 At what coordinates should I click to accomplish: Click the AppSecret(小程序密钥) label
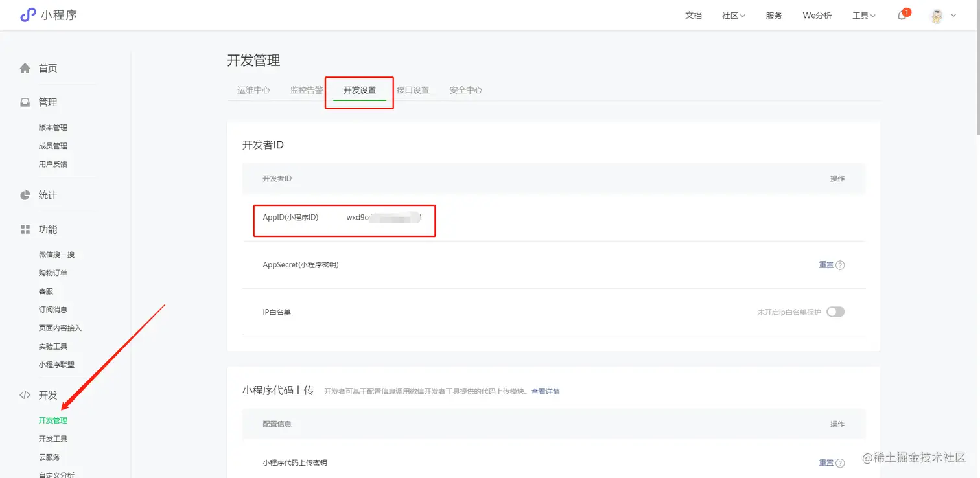[301, 265]
